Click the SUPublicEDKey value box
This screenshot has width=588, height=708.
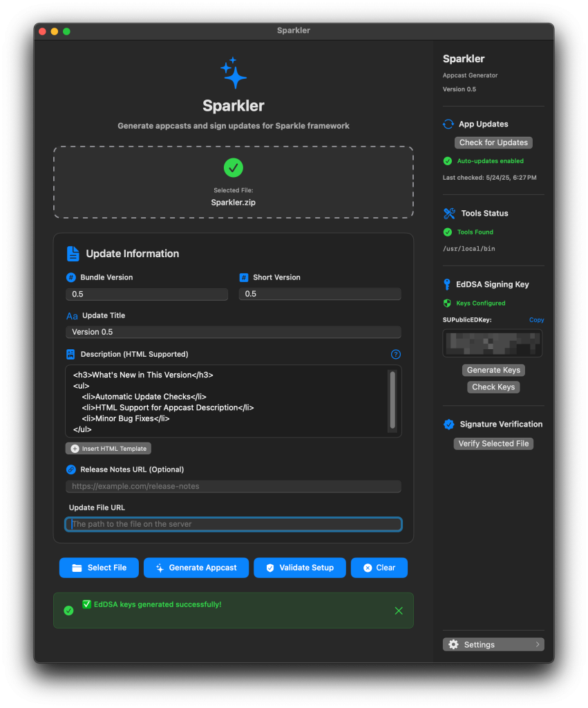(493, 343)
